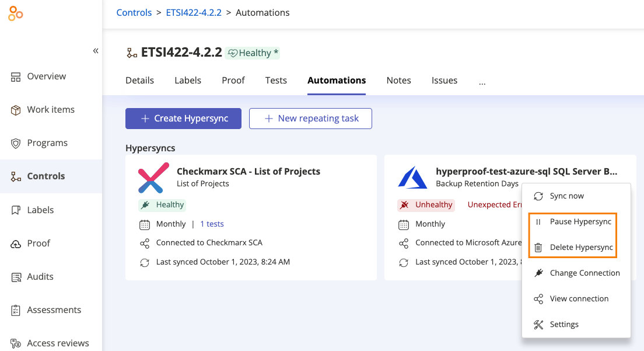Screen dimensions: 644x351
Task: Select Pause Hypersync menu option
Action: pyautogui.click(x=576, y=222)
